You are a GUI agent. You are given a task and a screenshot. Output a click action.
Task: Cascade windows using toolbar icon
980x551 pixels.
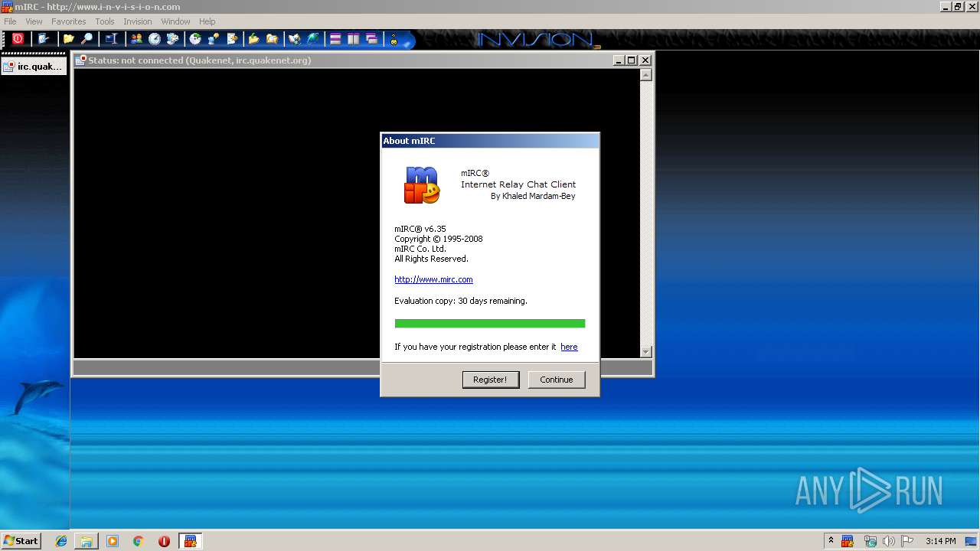pyautogui.click(x=372, y=38)
